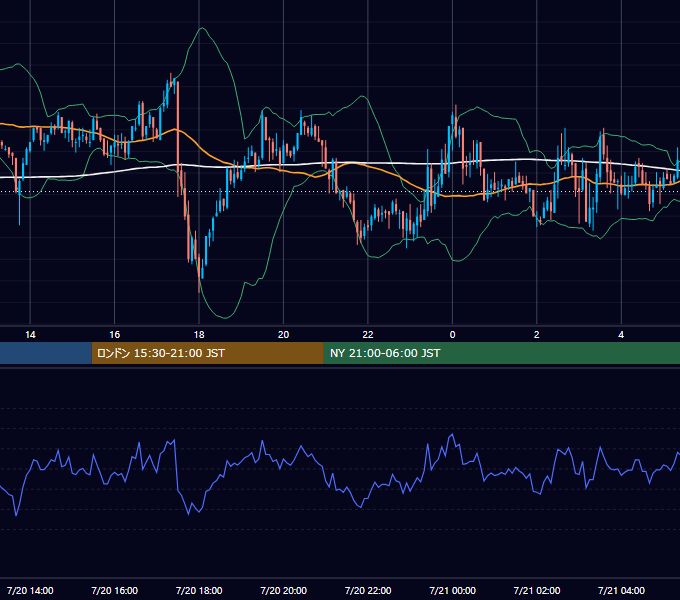Click the 0 hour label on price chart axis
Image resolution: width=680 pixels, height=600 pixels.
point(452,335)
